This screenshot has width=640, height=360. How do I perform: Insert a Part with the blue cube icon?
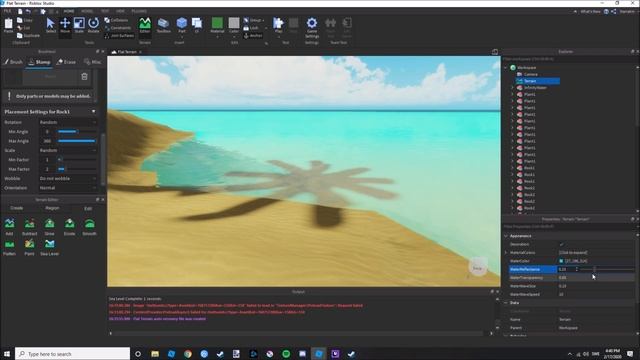[x=182, y=25]
